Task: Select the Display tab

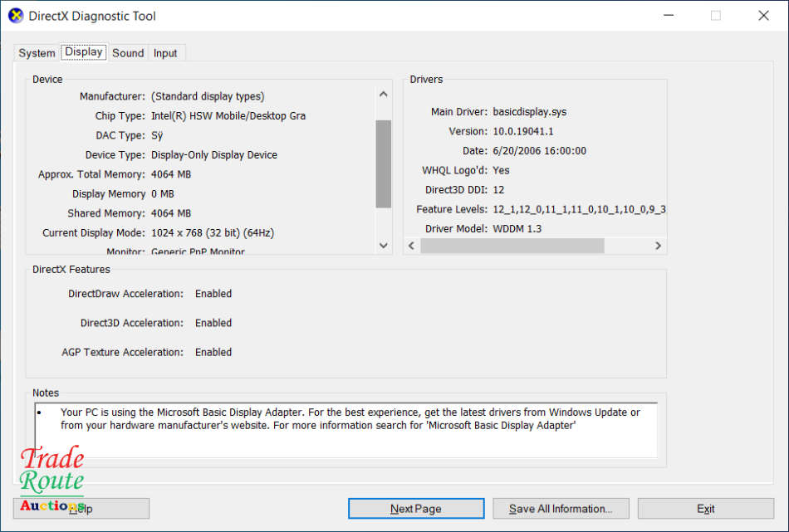Action: (84, 52)
